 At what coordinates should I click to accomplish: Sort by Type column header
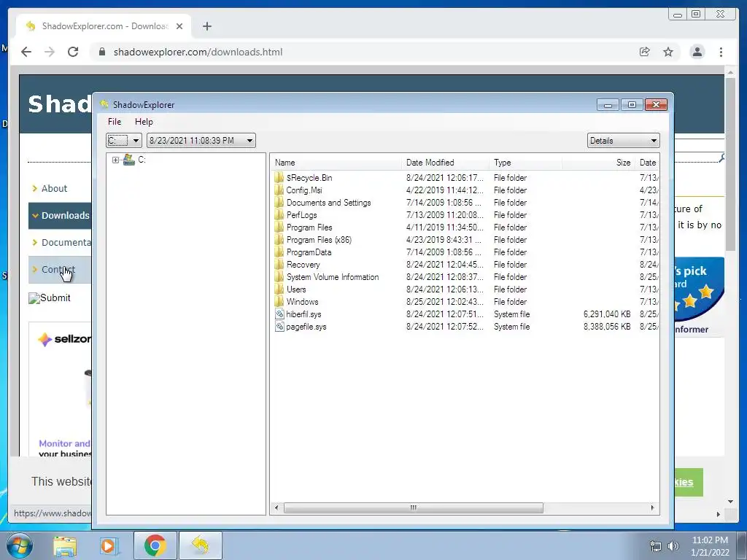tap(526, 163)
